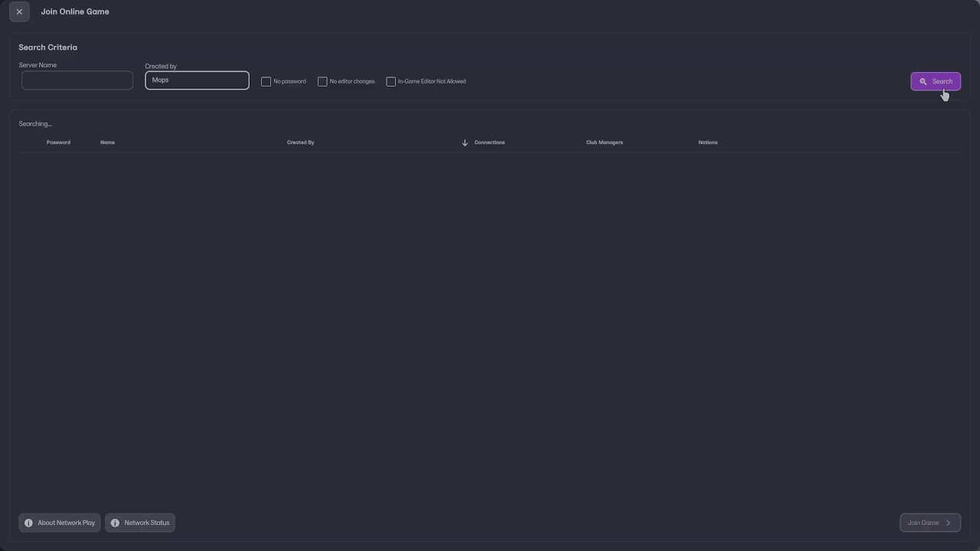
Task: Sort by the Connections column header
Action: coord(489,142)
